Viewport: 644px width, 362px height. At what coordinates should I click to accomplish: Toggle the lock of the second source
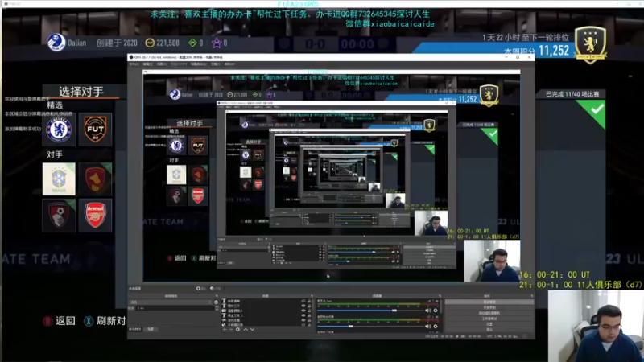(309, 306)
